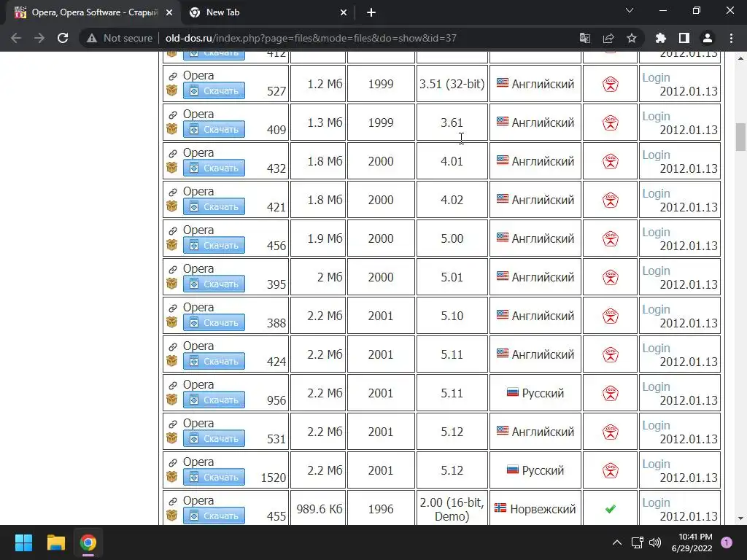Viewport: 747px width, 560px height.
Task: Click the link icon in Opera 3.51 row
Action: (172, 76)
